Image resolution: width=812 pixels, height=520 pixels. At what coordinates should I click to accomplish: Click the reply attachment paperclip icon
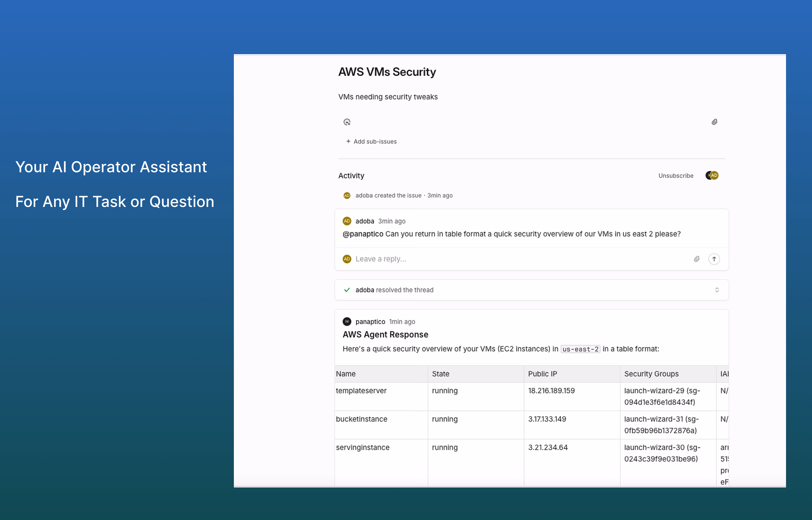pyautogui.click(x=697, y=259)
